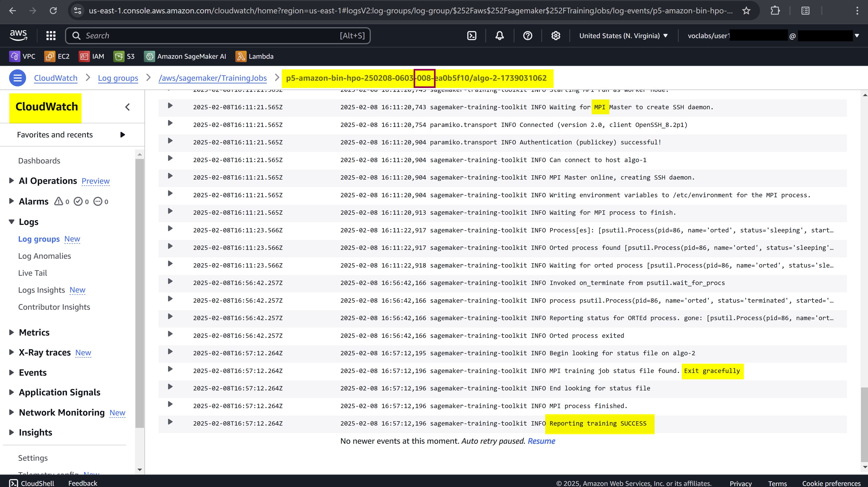Open Logs Insights navigation item

click(41, 290)
